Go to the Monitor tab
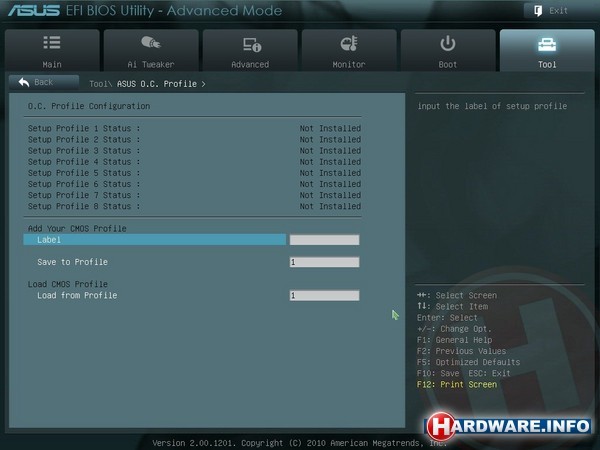 pyautogui.click(x=349, y=51)
